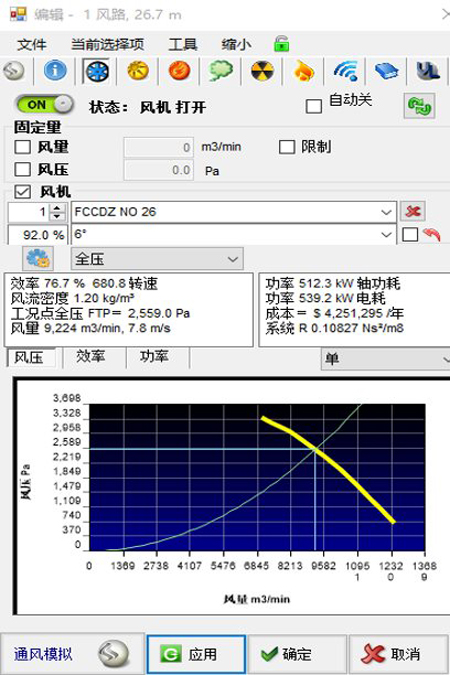
Task: Click the green padlock icon
Action: coord(282,43)
